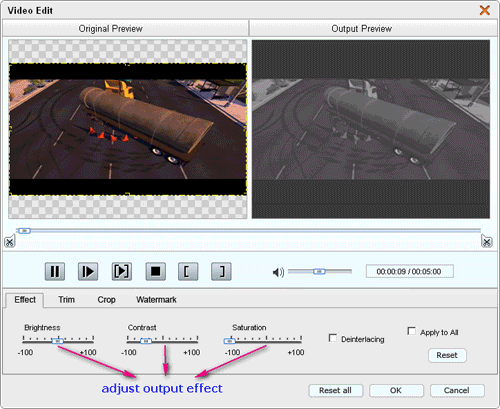The image size is (500, 409).
Task: Click the Contrast label
Action: click(142, 328)
